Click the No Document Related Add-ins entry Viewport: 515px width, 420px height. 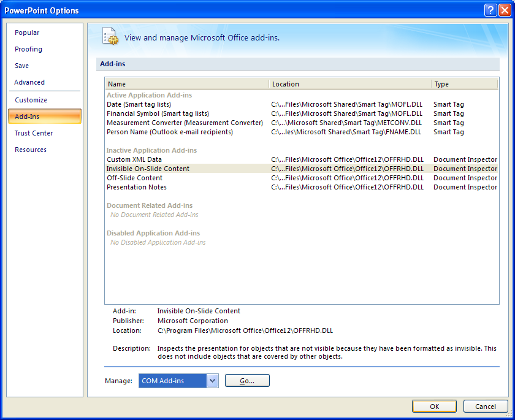(154, 215)
